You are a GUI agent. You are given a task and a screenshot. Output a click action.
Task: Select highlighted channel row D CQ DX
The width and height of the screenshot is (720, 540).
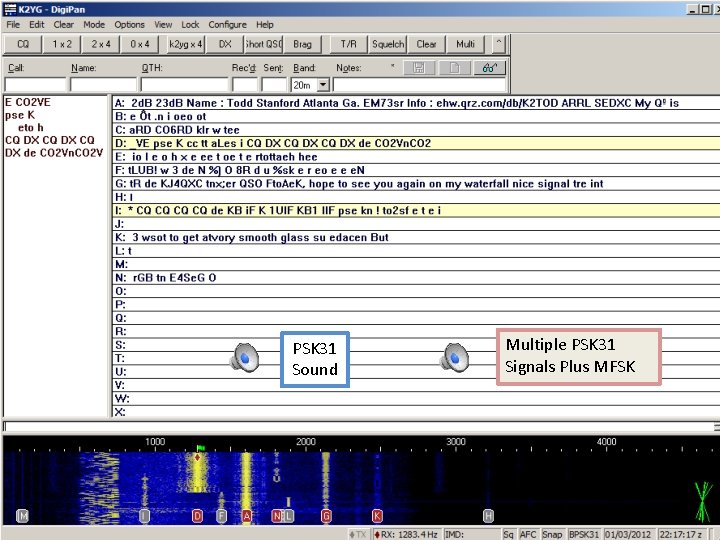[x=416, y=143]
